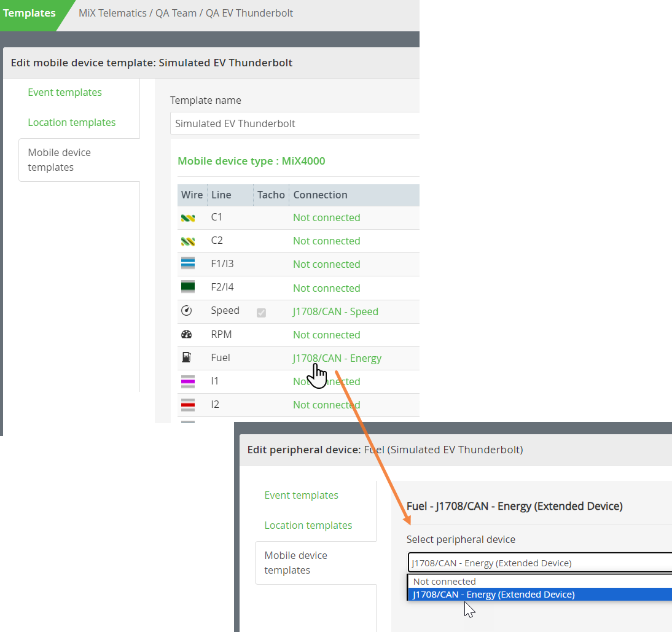Choose Not connected in dropdown list
The width and height of the screenshot is (672, 632).
539,582
